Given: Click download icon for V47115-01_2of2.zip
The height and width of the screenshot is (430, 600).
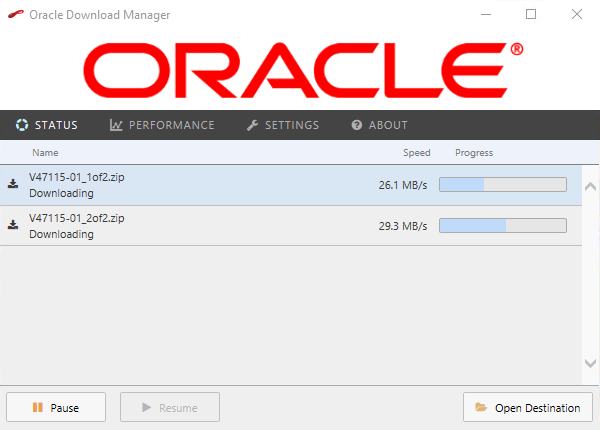Looking at the screenshot, I should click(13, 225).
